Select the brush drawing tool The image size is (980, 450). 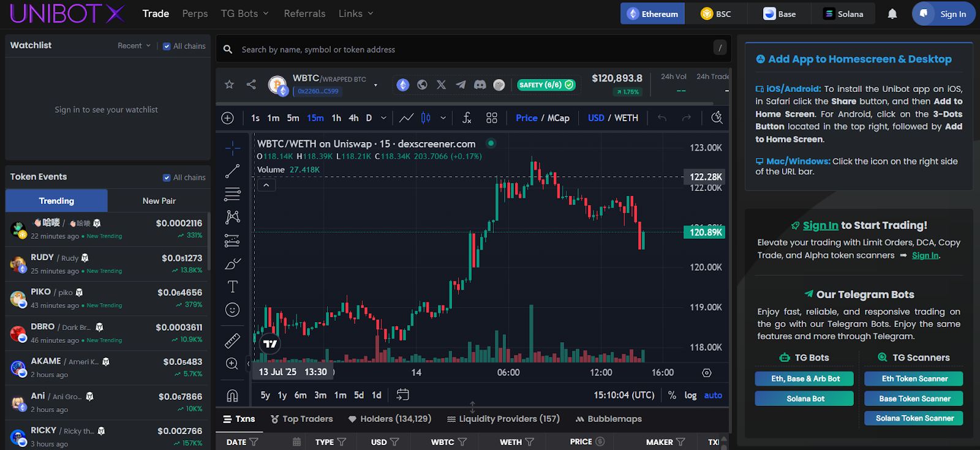pyautogui.click(x=233, y=263)
